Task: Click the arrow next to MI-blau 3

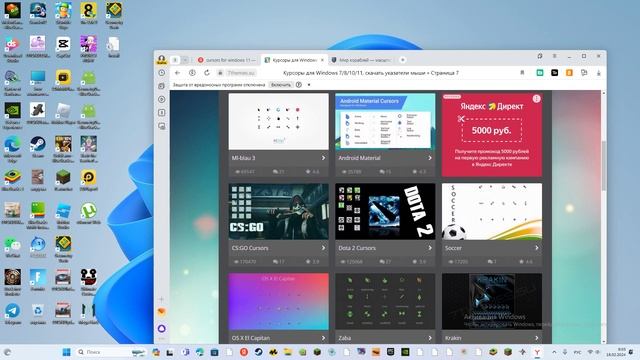Action: 323,158
